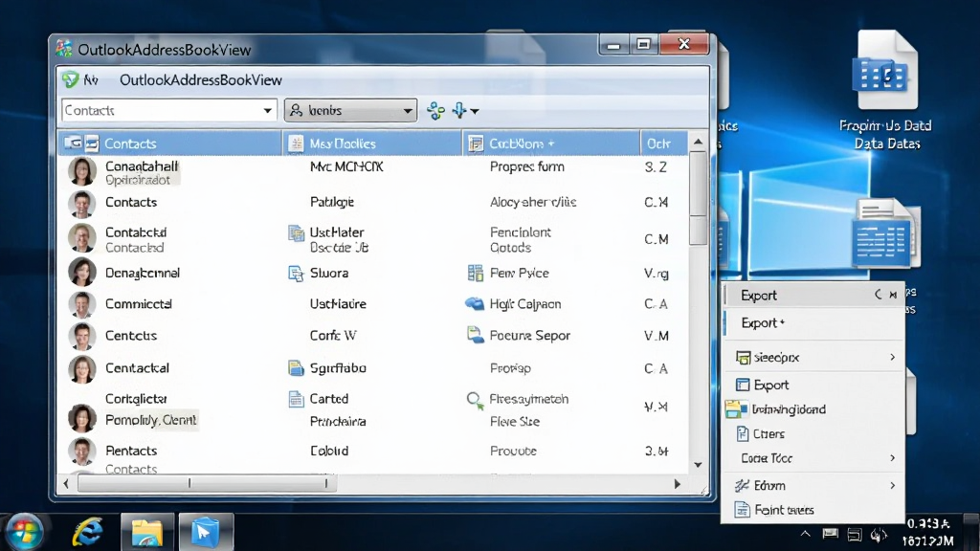
Task: Sort by the "Contacts" column header
Action: (x=170, y=143)
